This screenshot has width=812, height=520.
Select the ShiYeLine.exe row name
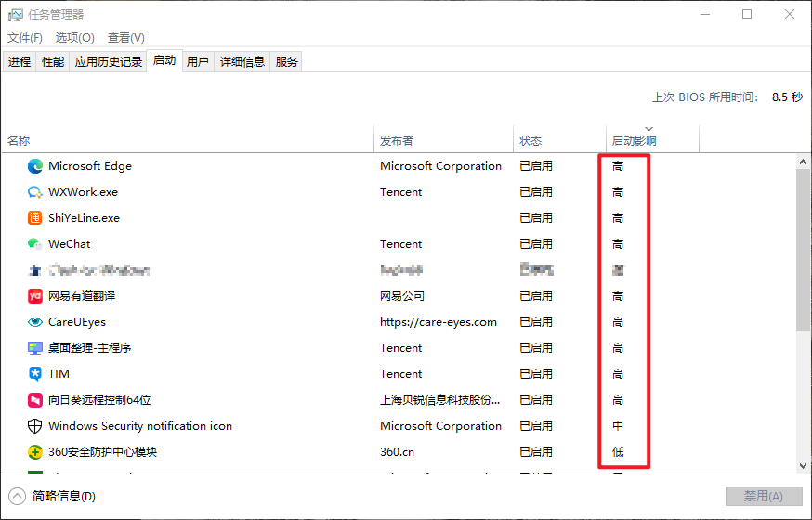pos(84,218)
